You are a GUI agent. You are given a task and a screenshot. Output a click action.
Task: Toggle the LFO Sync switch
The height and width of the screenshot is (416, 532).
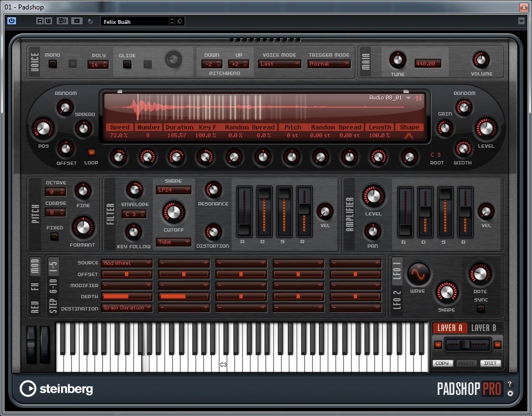click(481, 309)
